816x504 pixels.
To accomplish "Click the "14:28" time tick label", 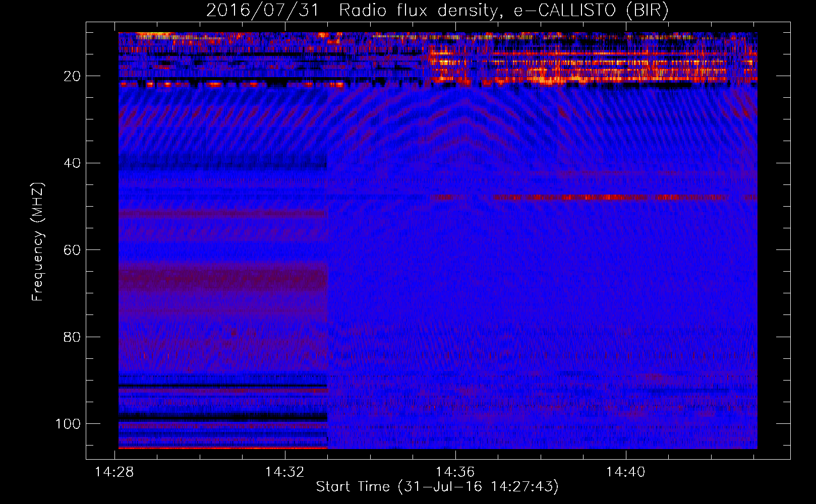I will click(x=114, y=472).
